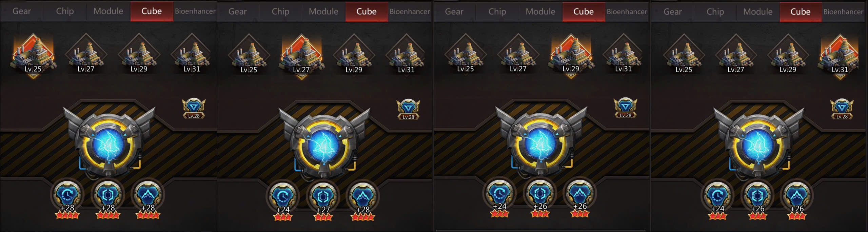868x232 pixels.
Task: Select the highlighted Lv.29 factory icon
Action: [571, 55]
